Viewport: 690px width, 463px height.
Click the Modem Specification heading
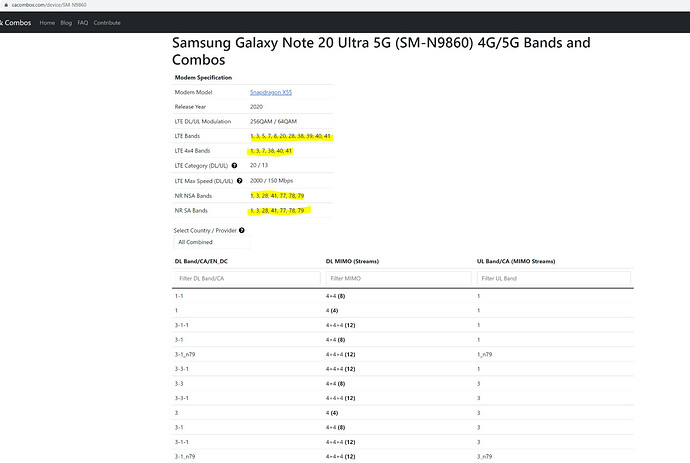(x=203, y=77)
